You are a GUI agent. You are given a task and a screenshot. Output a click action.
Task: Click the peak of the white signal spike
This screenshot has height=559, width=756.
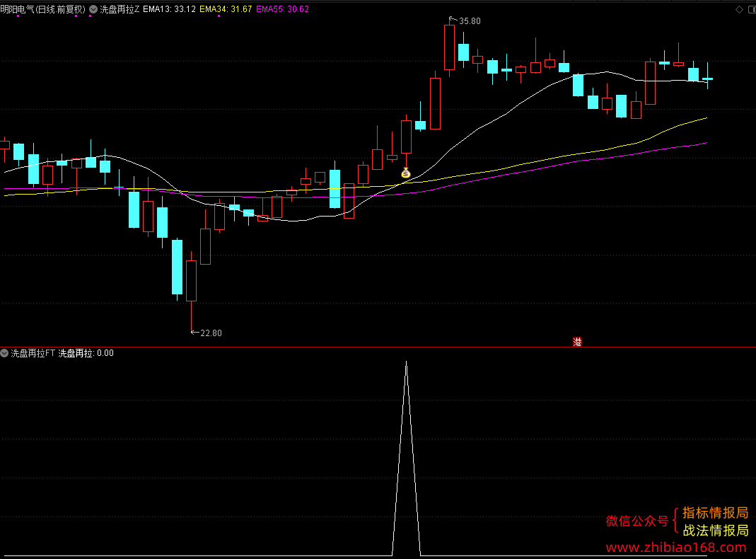(407, 362)
